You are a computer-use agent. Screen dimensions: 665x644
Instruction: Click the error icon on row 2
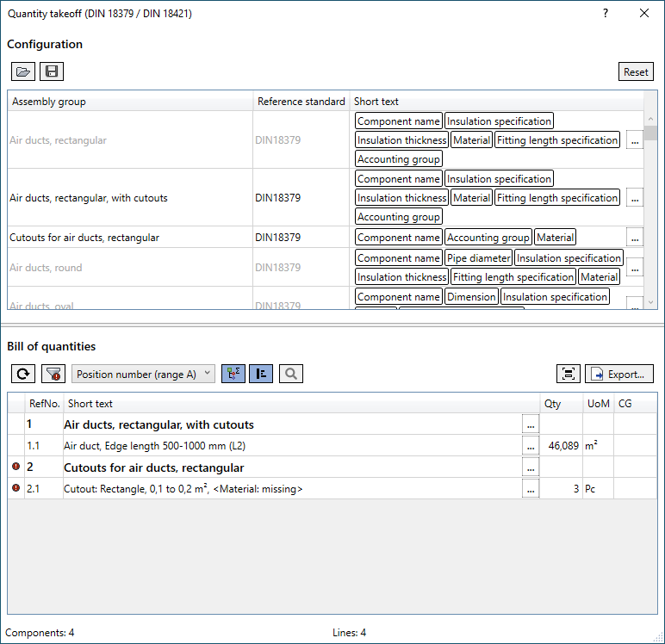pos(16,467)
